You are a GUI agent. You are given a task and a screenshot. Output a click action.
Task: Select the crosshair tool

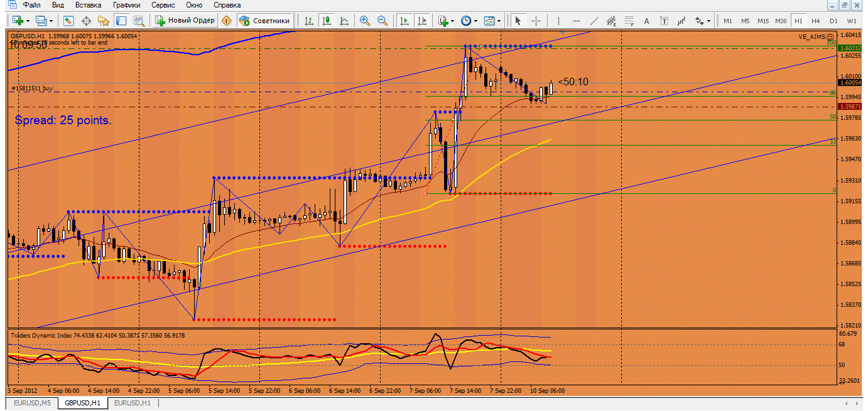pyautogui.click(x=536, y=21)
